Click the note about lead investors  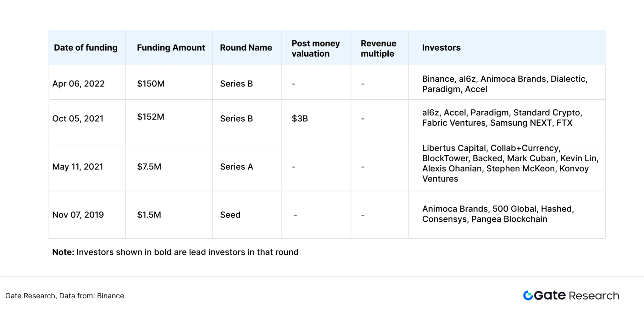(x=175, y=252)
